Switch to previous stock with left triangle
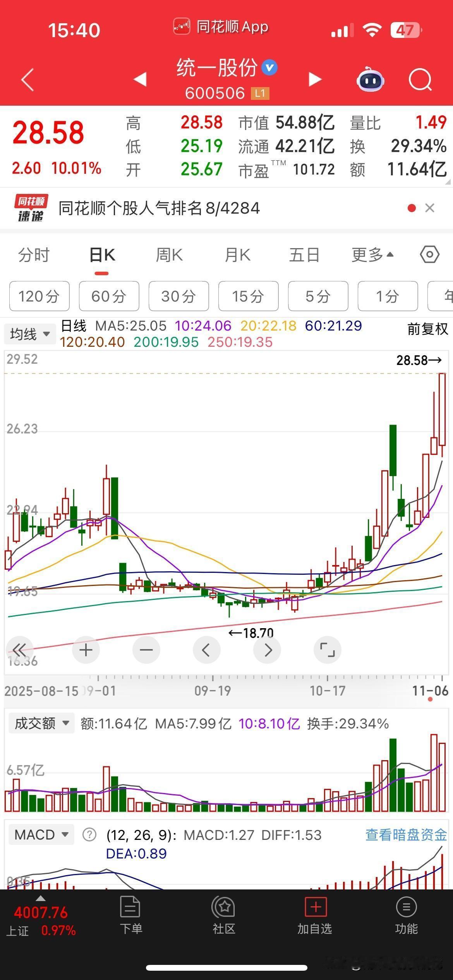This screenshot has height=980, width=453. click(140, 79)
